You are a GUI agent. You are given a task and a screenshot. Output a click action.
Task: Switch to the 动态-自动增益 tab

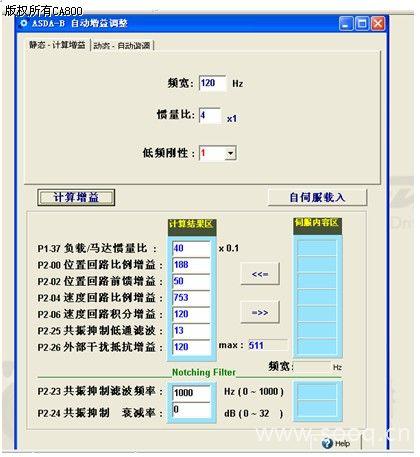[122, 45]
